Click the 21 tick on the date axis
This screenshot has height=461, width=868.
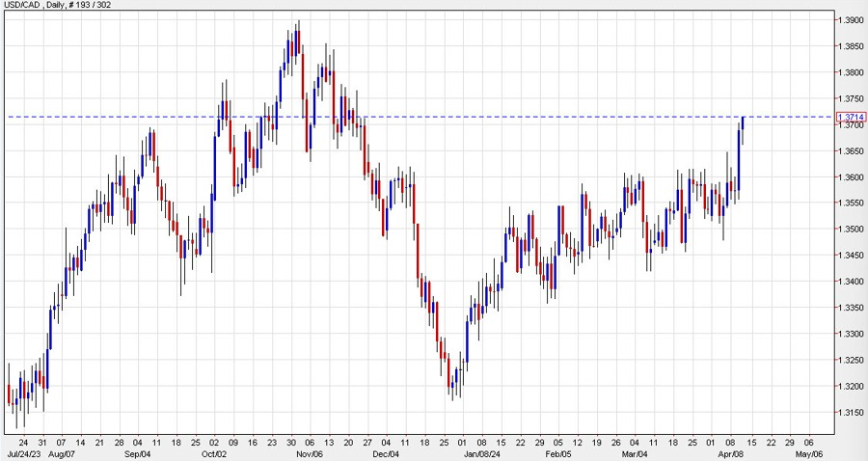pos(99,443)
